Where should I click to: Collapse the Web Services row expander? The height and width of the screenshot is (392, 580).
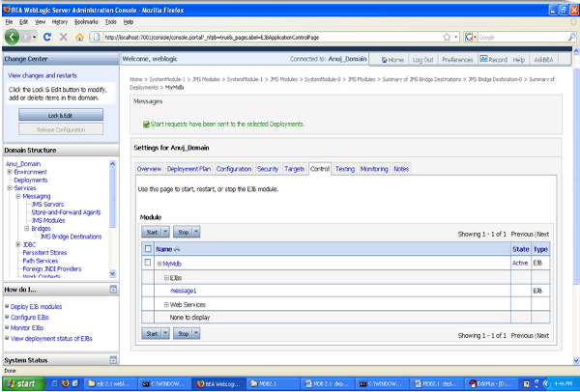click(x=166, y=305)
